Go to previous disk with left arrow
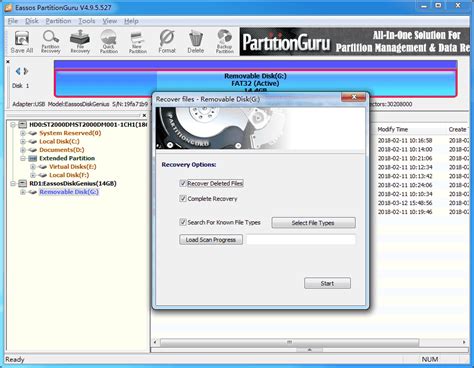 click(x=18, y=71)
